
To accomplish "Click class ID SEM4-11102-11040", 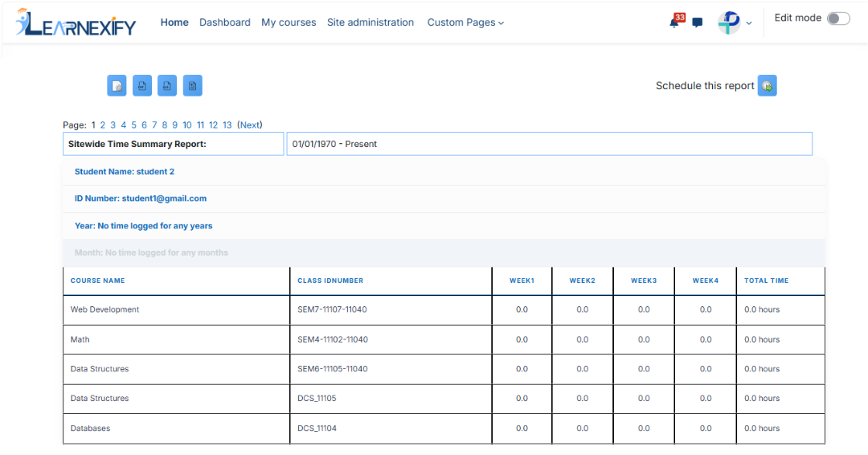I will pos(333,339).
